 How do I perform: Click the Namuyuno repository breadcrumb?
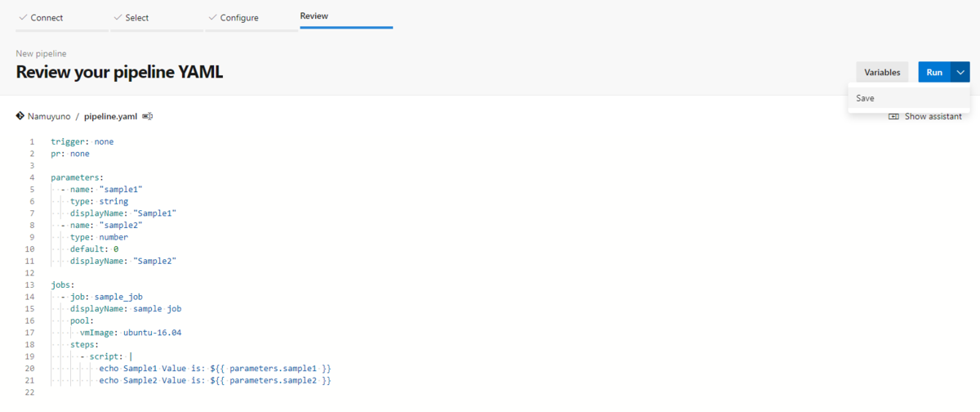click(x=50, y=116)
